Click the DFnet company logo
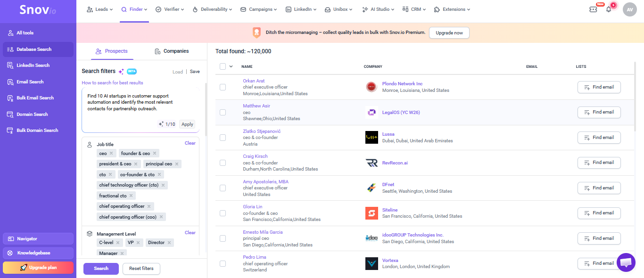Screen dimensions: 644x278 pos(372,188)
